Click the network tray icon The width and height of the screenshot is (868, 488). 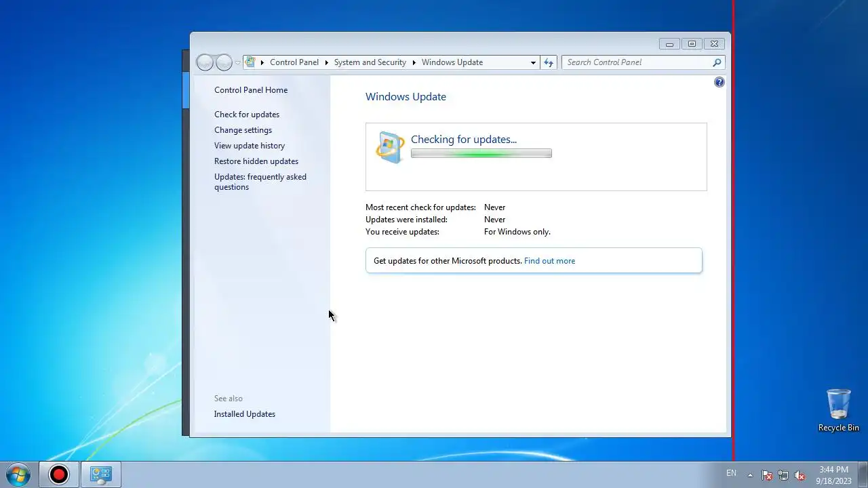pyautogui.click(x=783, y=475)
